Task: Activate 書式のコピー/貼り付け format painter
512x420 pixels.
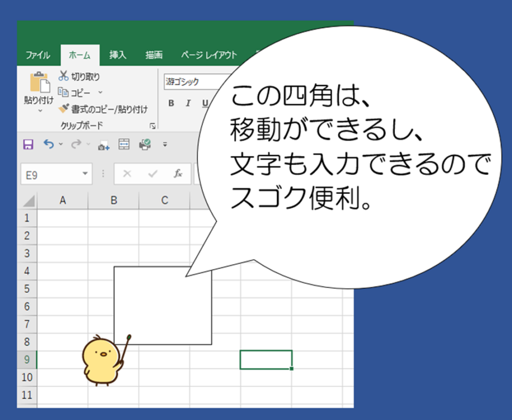Action: pyautogui.click(x=103, y=109)
